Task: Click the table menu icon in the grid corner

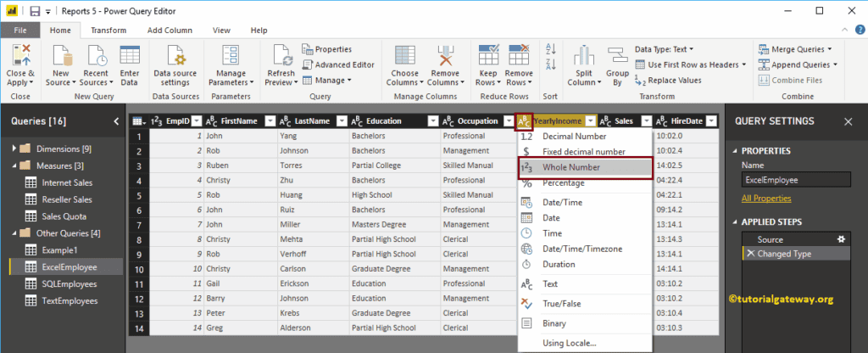Action: click(138, 120)
